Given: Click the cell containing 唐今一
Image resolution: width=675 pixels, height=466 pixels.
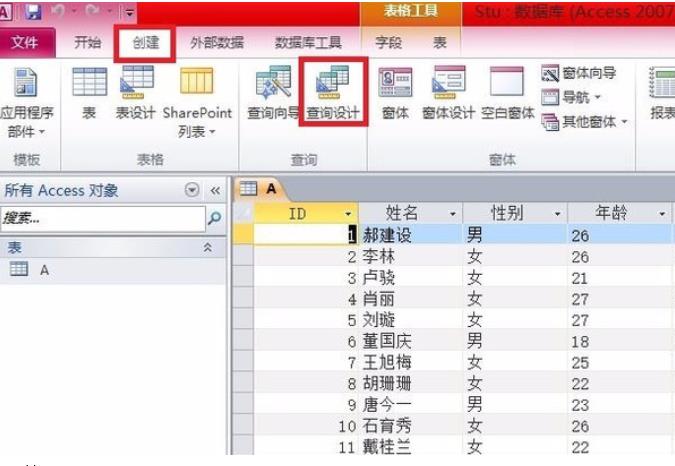Looking at the screenshot, I should (x=411, y=404).
